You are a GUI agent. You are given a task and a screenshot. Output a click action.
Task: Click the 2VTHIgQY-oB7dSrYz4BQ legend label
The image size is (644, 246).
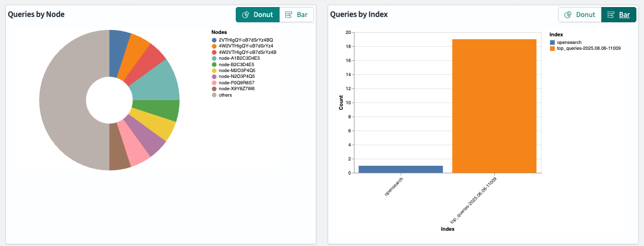point(246,40)
